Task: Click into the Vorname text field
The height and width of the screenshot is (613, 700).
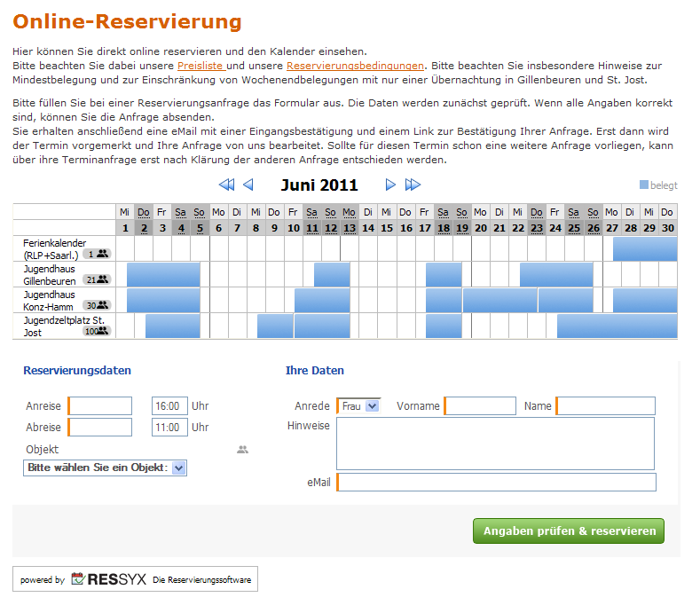Action: pos(480,406)
